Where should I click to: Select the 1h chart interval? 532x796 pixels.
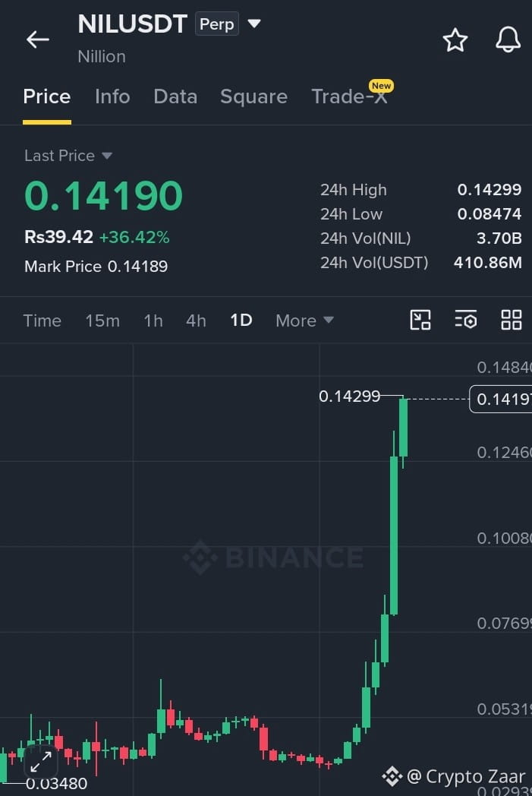[x=153, y=321]
